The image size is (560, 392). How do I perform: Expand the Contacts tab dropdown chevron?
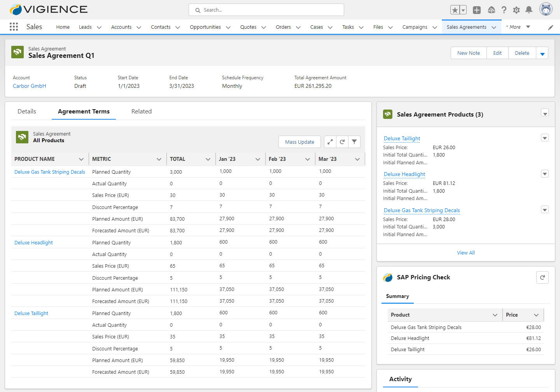pyautogui.click(x=178, y=27)
